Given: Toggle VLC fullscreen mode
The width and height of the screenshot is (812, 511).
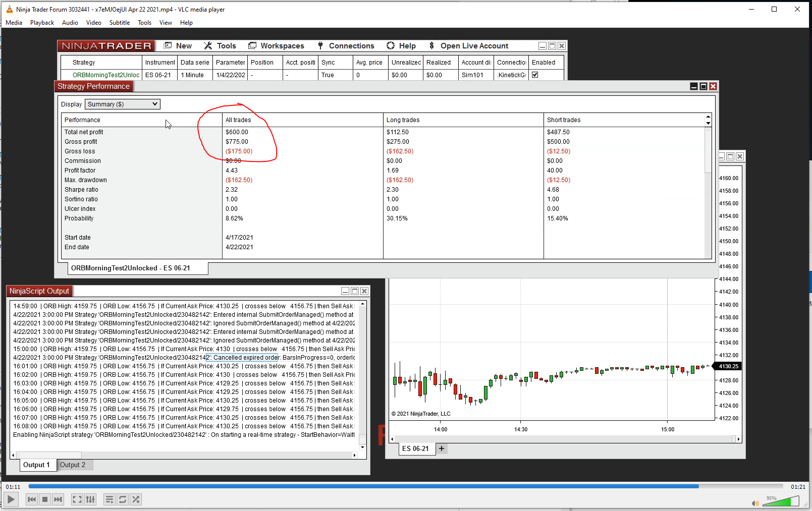Looking at the screenshot, I should (77, 499).
